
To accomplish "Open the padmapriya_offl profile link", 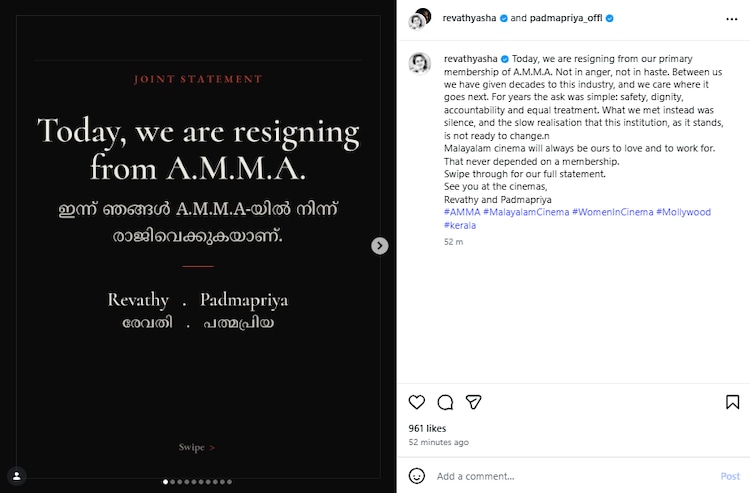I will click(x=566, y=18).
